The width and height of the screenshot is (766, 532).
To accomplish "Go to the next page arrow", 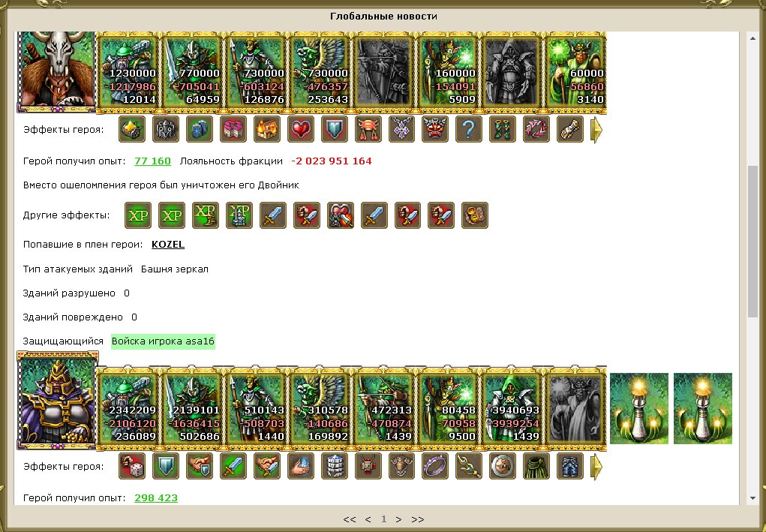I will [398, 519].
